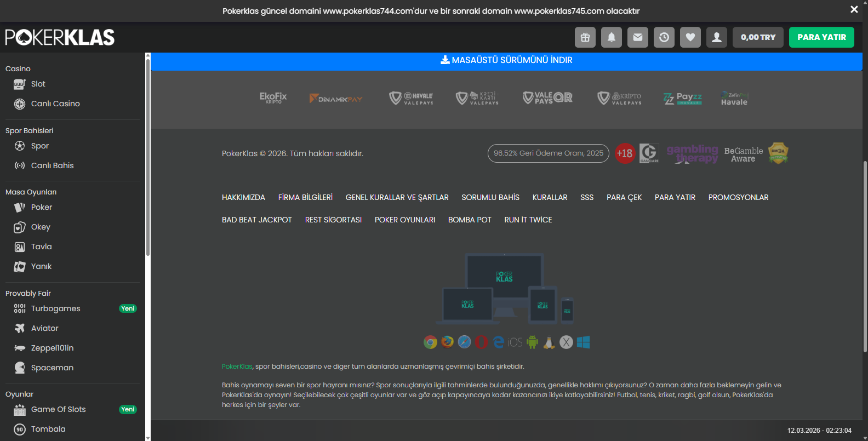
Task: Open BOMBA POT footer link
Action: click(470, 220)
